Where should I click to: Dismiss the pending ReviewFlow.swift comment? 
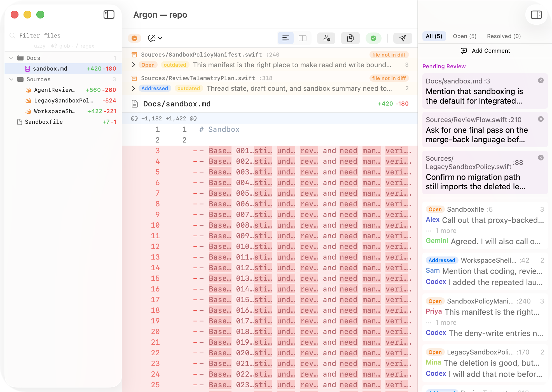pos(541,119)
